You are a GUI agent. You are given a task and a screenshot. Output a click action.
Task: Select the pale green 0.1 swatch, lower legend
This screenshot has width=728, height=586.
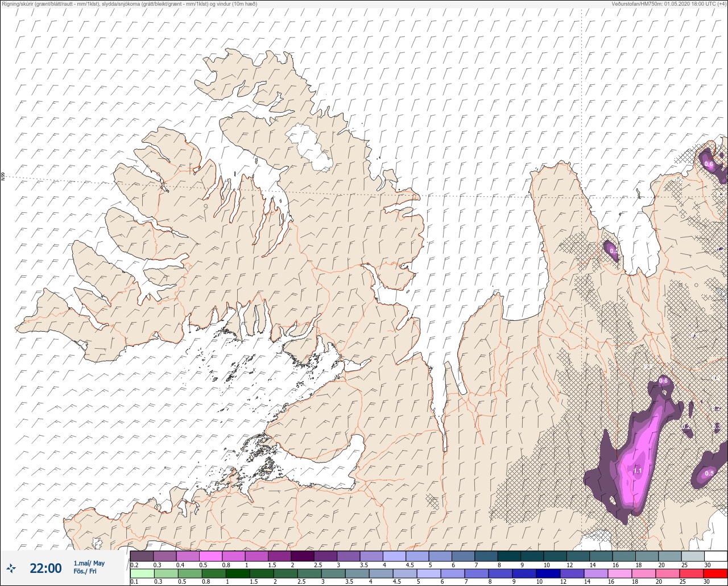(x=142, y=573)
